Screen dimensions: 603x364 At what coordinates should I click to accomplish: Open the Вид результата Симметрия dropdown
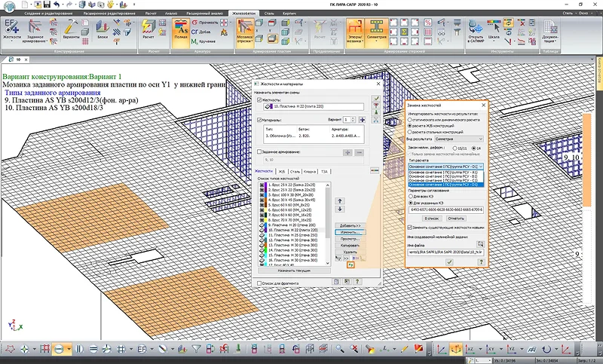pos(459,139)
